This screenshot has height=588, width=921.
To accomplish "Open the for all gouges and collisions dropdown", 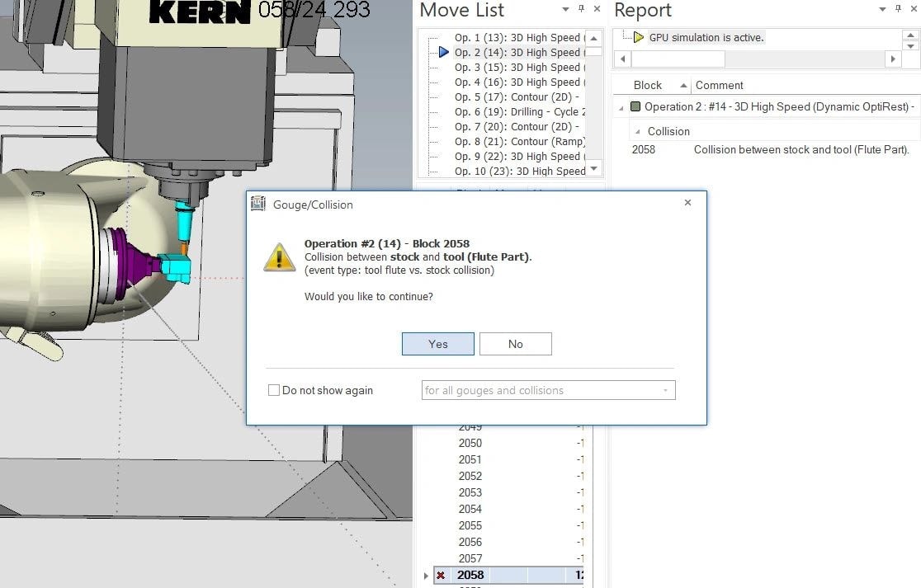I will pos(548,390).
